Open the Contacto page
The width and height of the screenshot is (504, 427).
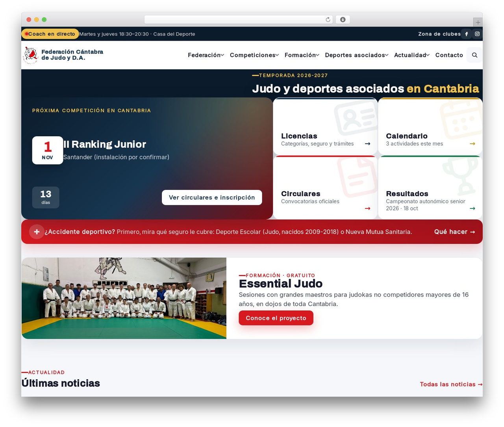coord(449,55)
